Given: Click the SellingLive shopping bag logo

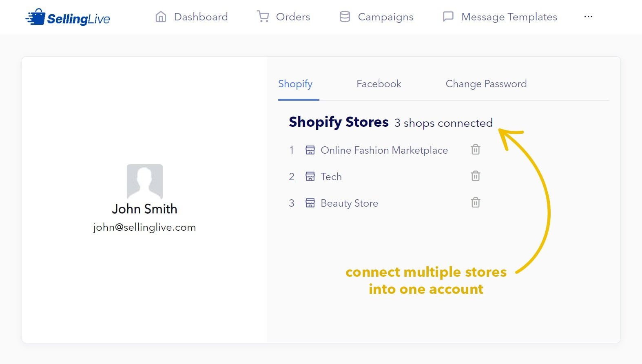Looking at the screenshot, I should 36,17.
